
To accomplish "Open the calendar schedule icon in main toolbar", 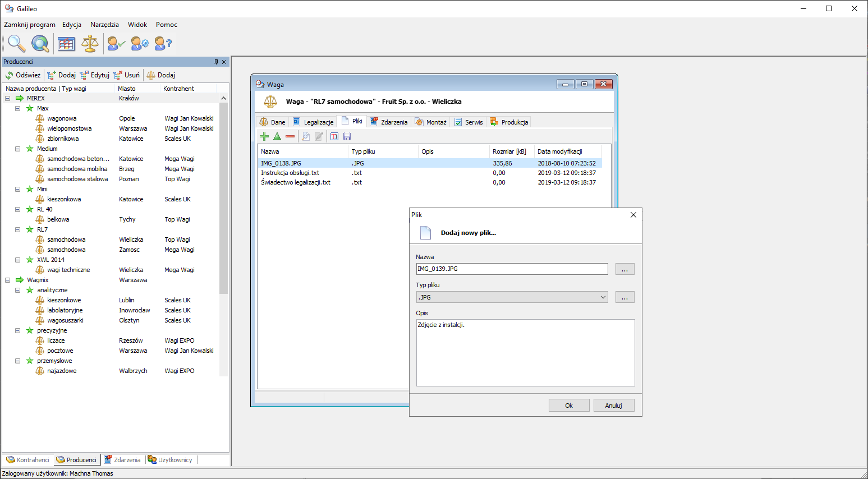I will [66, 43].
